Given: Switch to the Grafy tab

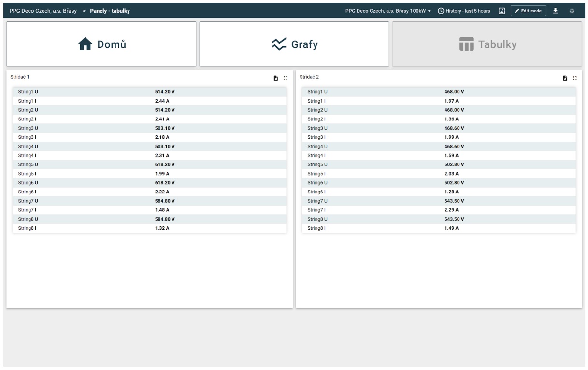Looking at the screenshot, I should coord(294,44).
